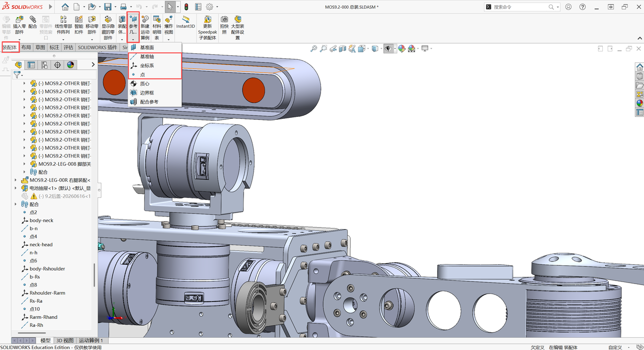Expand the MOS9.2-LEG-00R tree node
644x350 pixels.
click(x=16, y=180)
